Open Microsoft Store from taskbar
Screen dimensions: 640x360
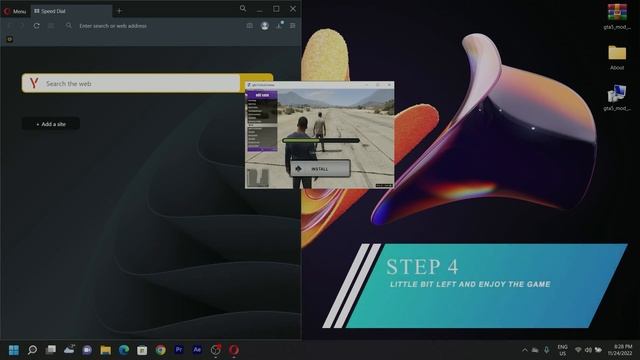pos(142,350)
